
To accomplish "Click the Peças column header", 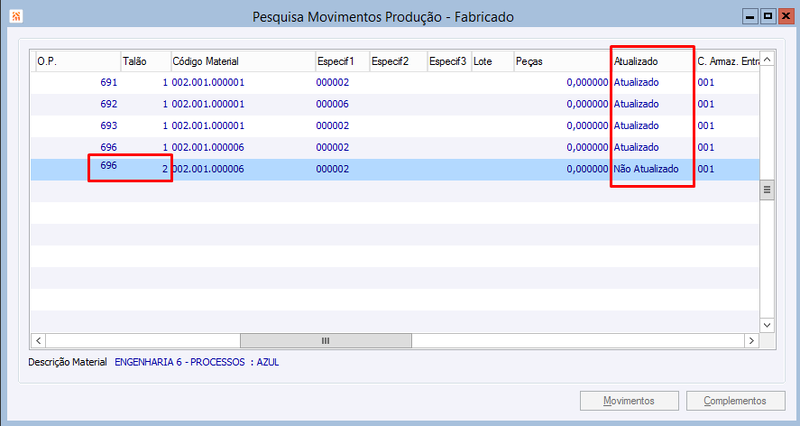I will [x=562, y=61].
